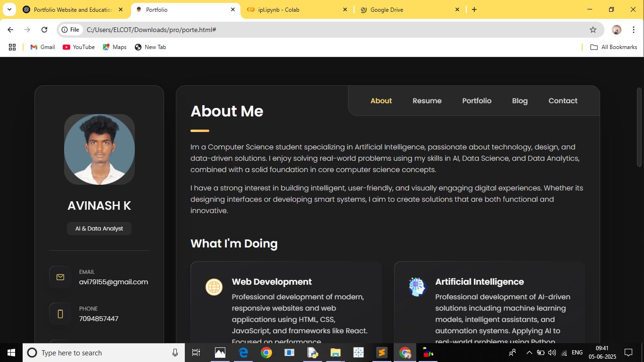Viewport: 644px width, 362px height.
Task: Click the Web Development card title
Action: [x=272, y=282]
